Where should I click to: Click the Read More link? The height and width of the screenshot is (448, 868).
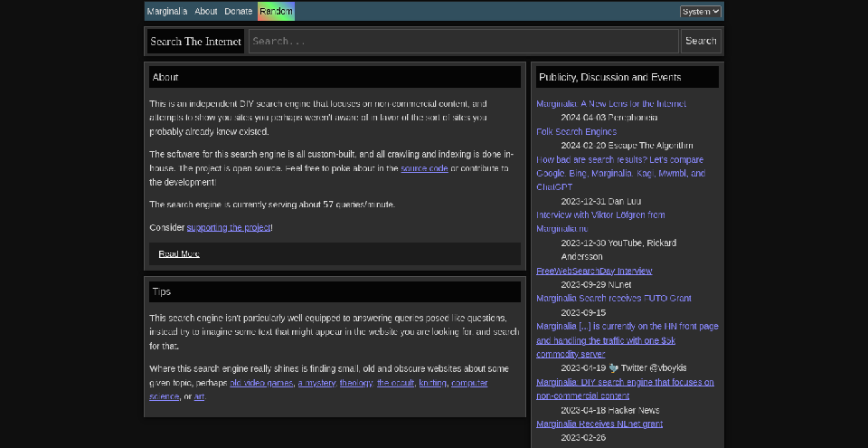179,254
